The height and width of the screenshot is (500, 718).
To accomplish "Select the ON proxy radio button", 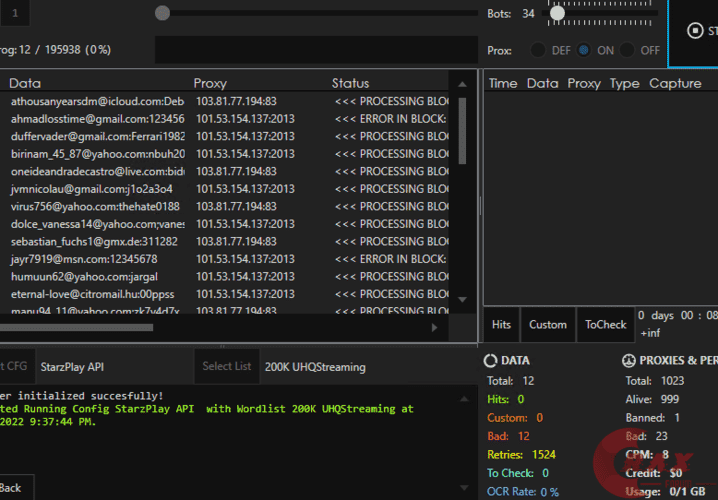I will (x=584, y=50).
